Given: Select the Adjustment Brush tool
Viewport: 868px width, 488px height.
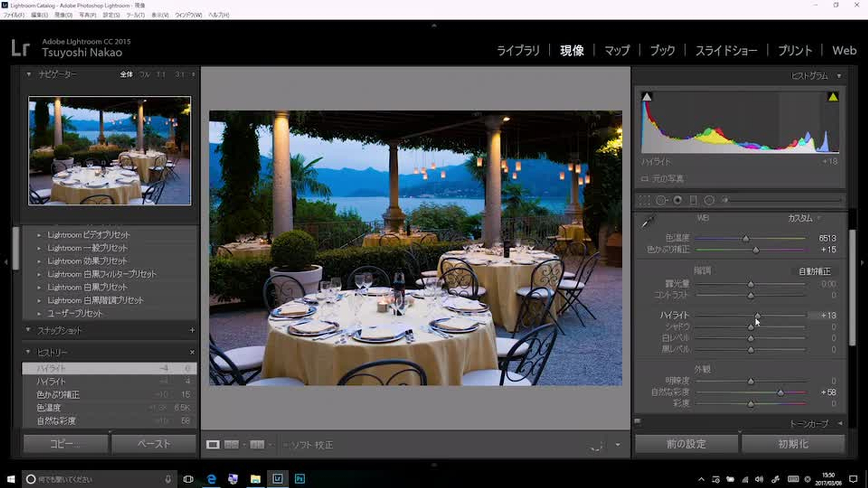Looking at the screenshot, I should [725, 200].
